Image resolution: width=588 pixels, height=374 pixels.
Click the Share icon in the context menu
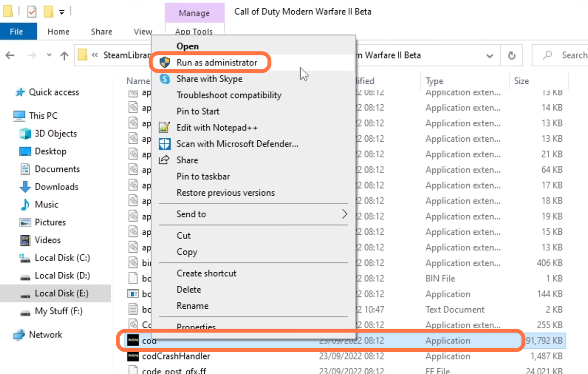click(x=165, y=160)
